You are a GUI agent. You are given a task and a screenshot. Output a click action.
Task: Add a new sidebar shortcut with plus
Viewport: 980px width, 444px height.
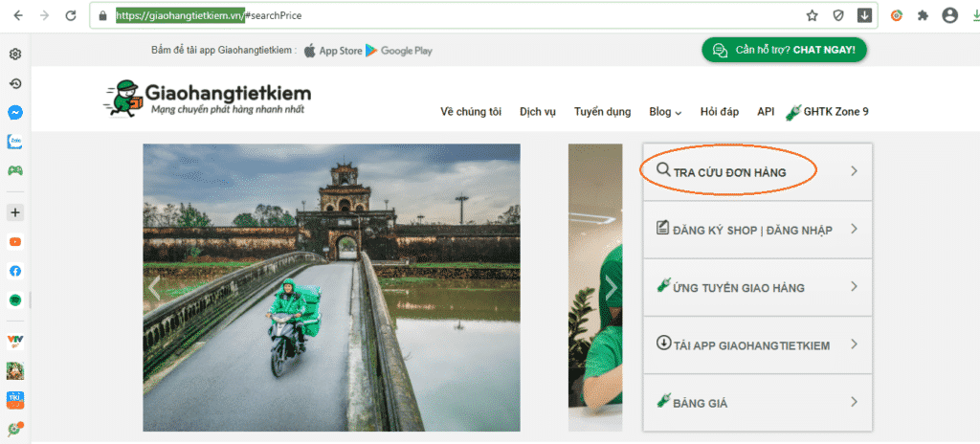[x=15, y=212]
